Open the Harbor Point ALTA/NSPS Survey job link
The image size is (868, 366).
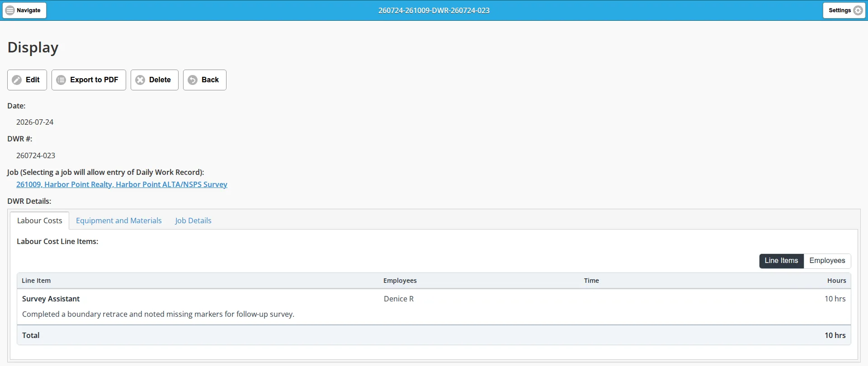tap(122, 184)
